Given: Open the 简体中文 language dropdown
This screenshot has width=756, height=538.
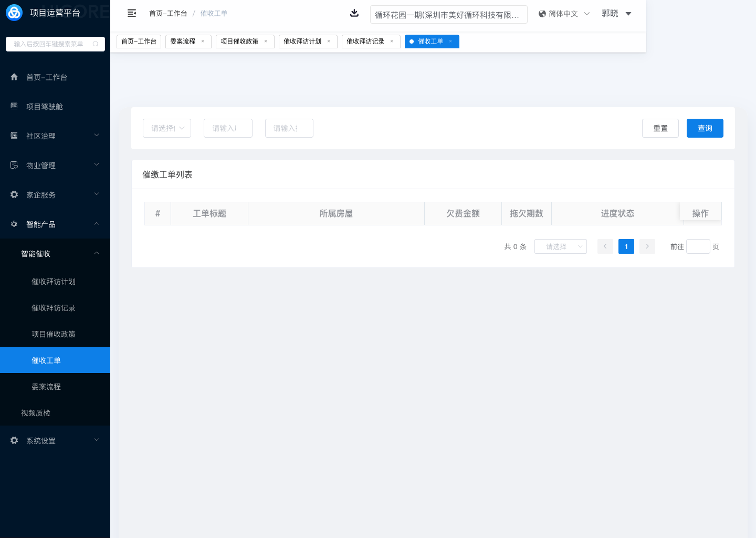Looking at the screenshot, I should (564, 14).
